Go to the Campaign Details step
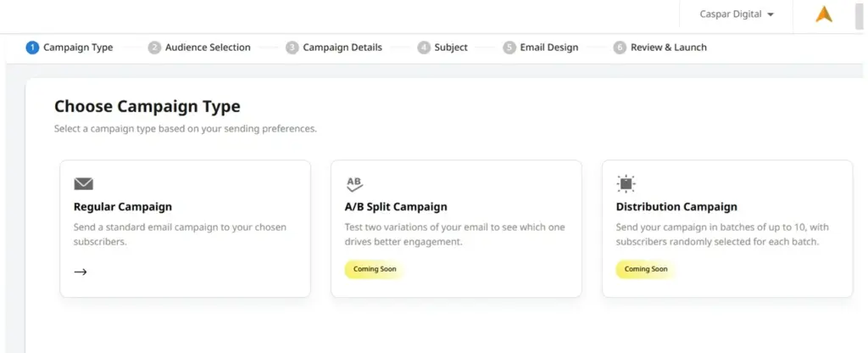The width and height of the screenshot is (868, 353). 342,48
